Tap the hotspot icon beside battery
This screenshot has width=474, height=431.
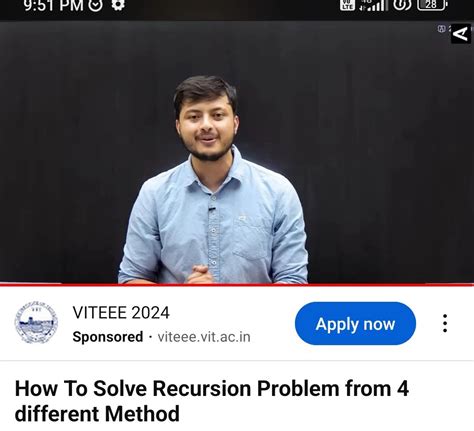(x=402, y=5)
